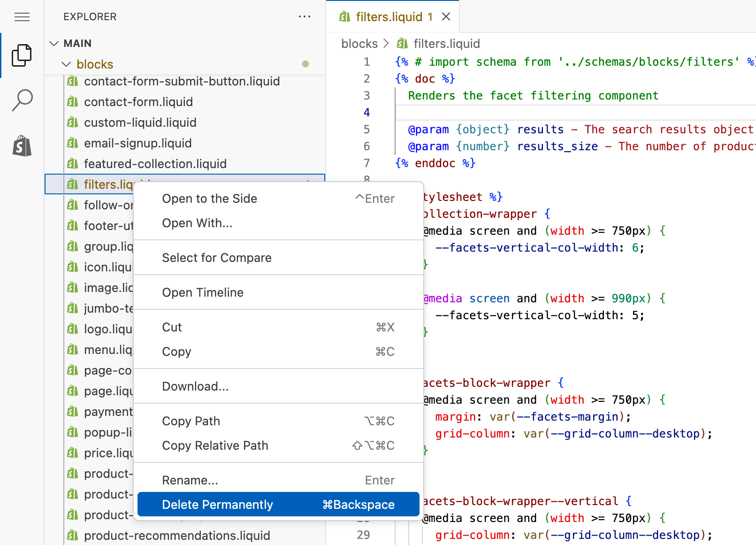The image size is (756, 545).
Task: Click the '{% enddoc %}' code line
Action: [x=435, y=163]
